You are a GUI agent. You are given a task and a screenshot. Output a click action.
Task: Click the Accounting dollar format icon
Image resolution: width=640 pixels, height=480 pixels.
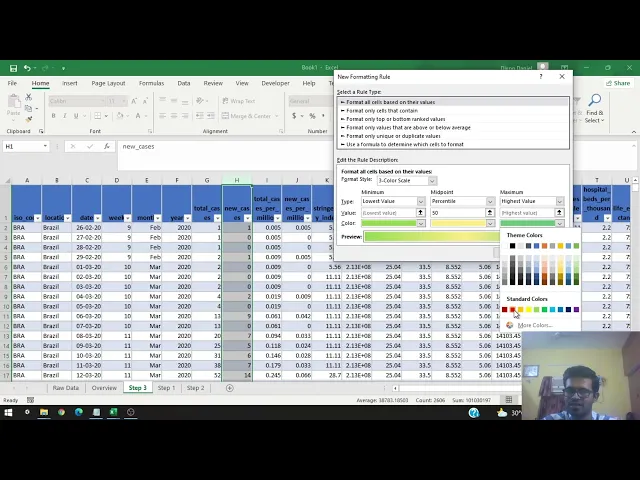click(294, 116)
